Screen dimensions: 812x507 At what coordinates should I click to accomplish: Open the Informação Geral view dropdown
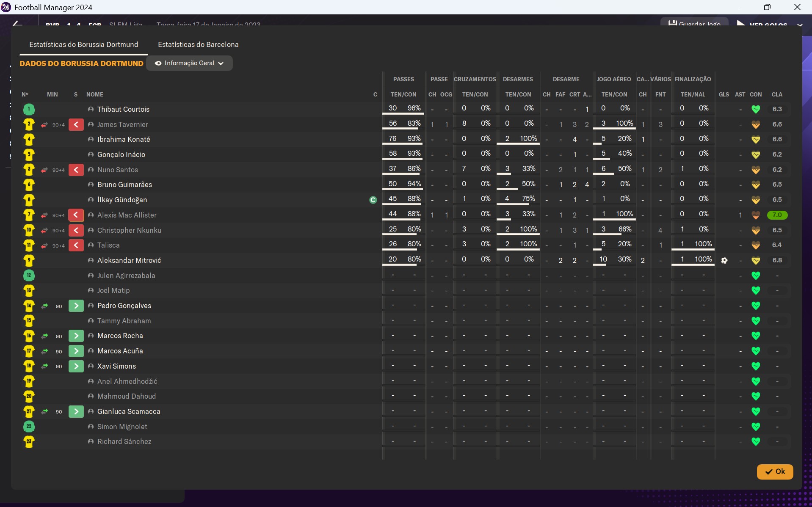coord(189,63)
